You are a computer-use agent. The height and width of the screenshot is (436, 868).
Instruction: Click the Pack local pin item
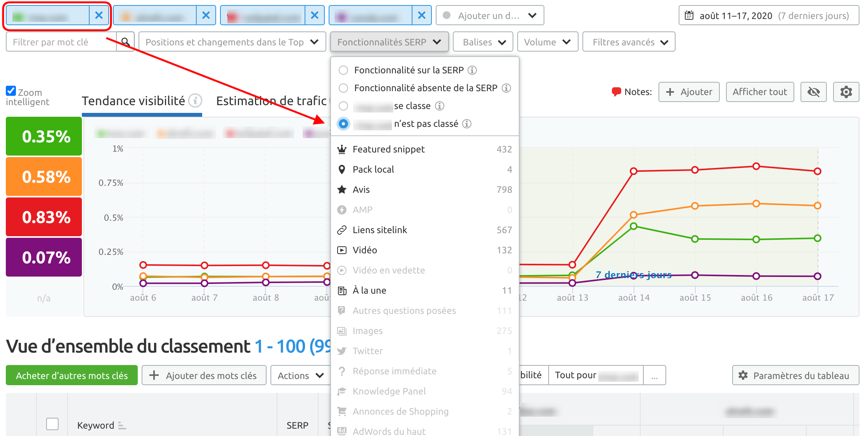click(x=373, y=170)
